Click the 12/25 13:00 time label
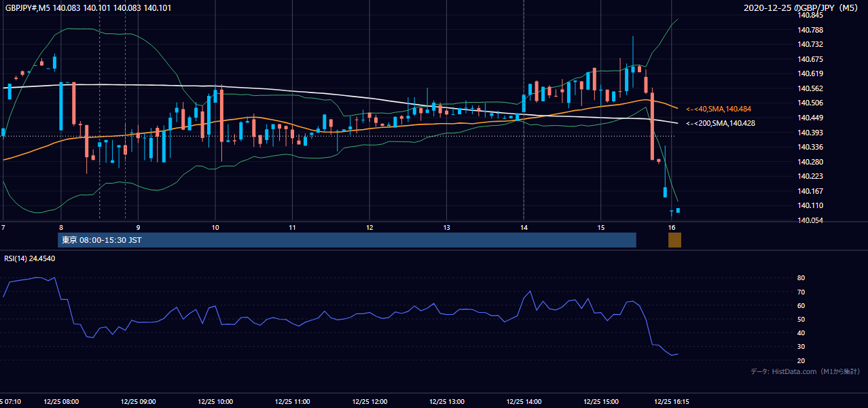The width and height of the screenshot is (868, 408). pyautogui.click(x=447, y=401)
